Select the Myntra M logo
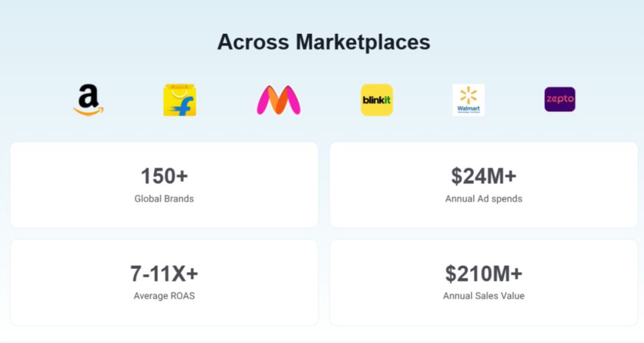Image resolution: width=644 pixels, height=343 pixels. 279,100
